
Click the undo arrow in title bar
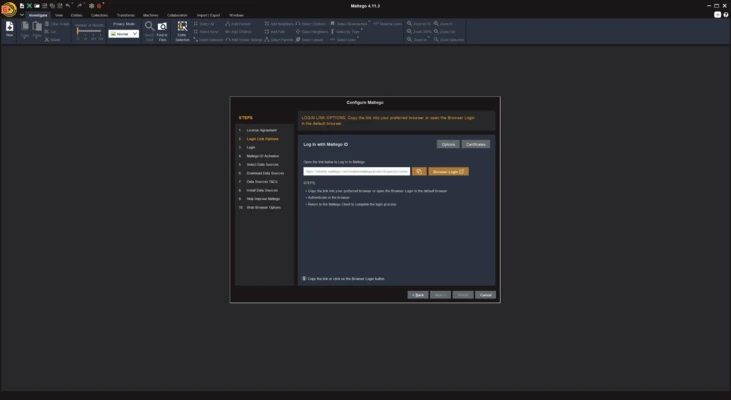(x=68, y=6)
